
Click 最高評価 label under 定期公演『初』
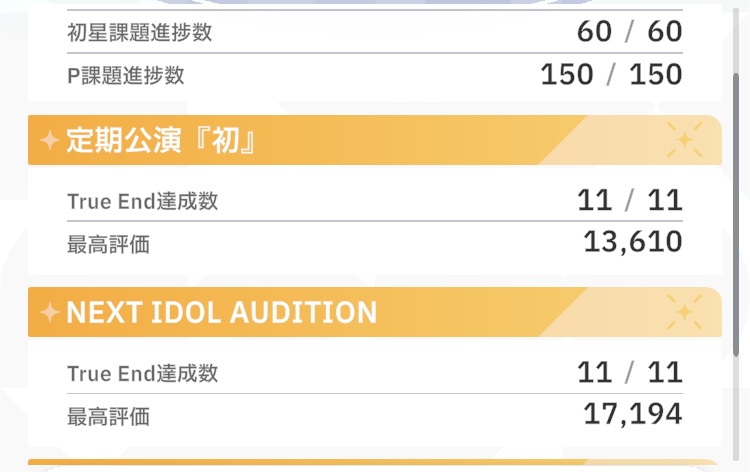click(108, 244)
